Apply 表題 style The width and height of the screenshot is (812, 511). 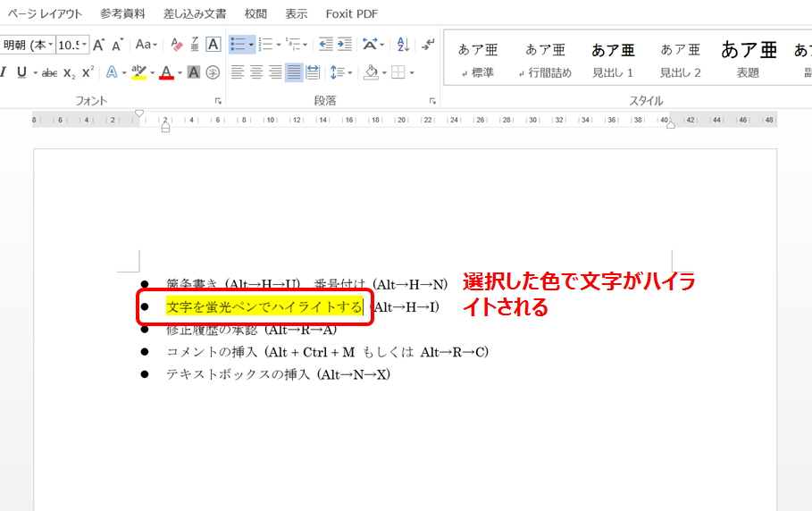click(748, 60)
